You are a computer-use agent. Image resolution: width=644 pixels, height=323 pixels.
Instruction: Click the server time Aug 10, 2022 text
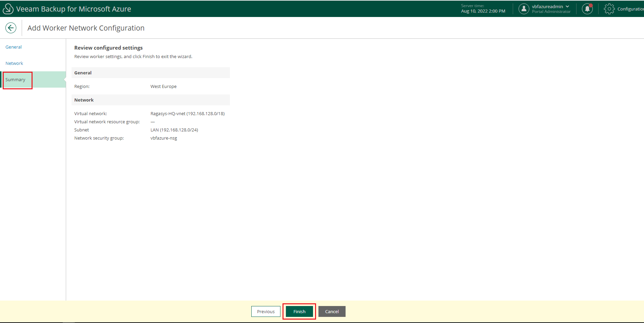click(483, 11)
